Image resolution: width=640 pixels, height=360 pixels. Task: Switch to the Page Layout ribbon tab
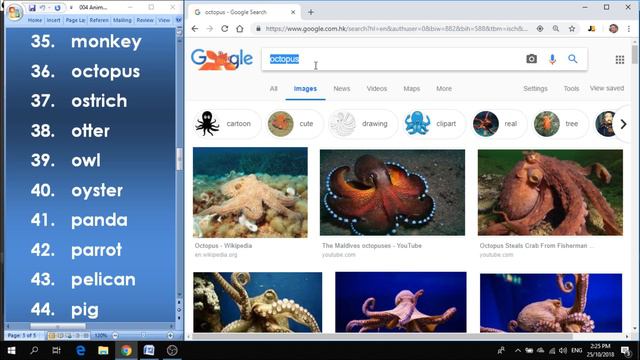76,20
